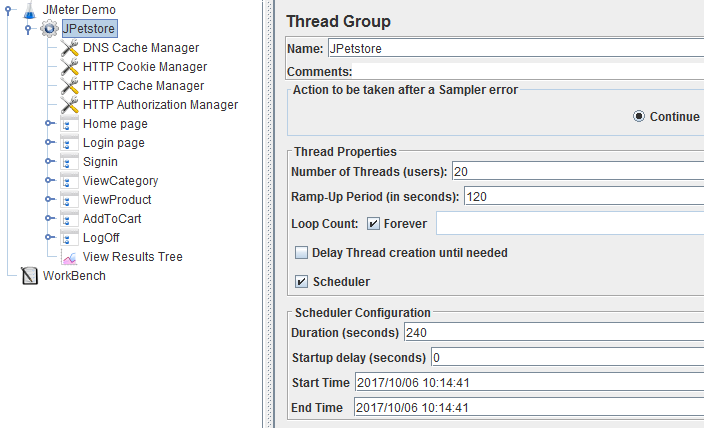Click the HTTP Cookie Manager config icon
704x428 pixels.
[70, 67]
